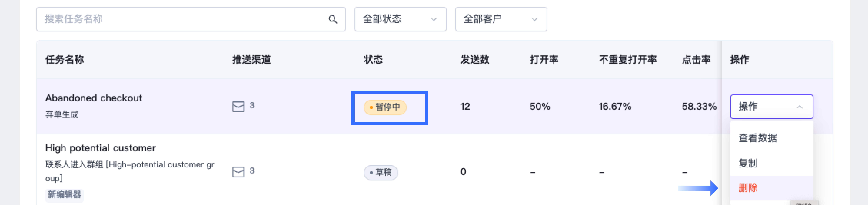Screen dimensions: 868x205
Task: Click the 点击率 column header
Action: (x=696, y=60)
